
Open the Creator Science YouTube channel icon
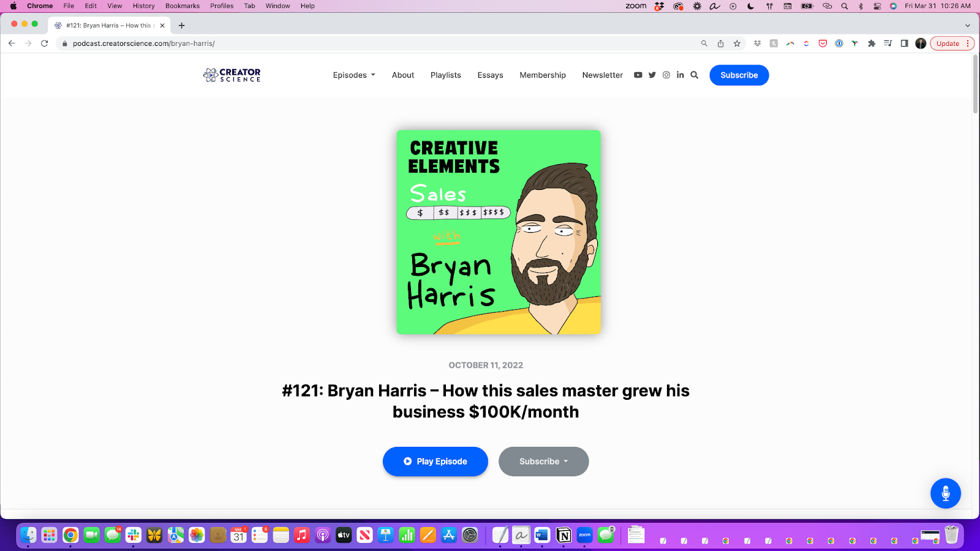638,75
